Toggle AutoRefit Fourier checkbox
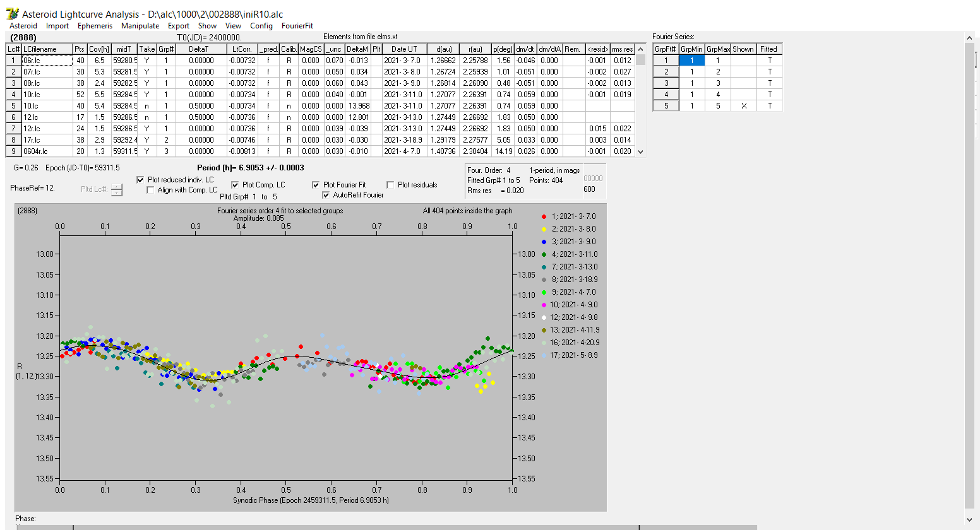This screenshot has height=530, width=980. [326, 195]
